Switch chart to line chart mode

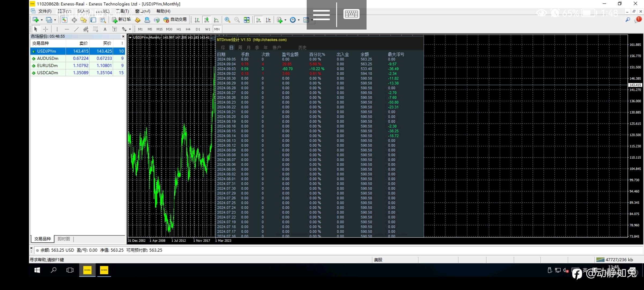pos(216,20)
